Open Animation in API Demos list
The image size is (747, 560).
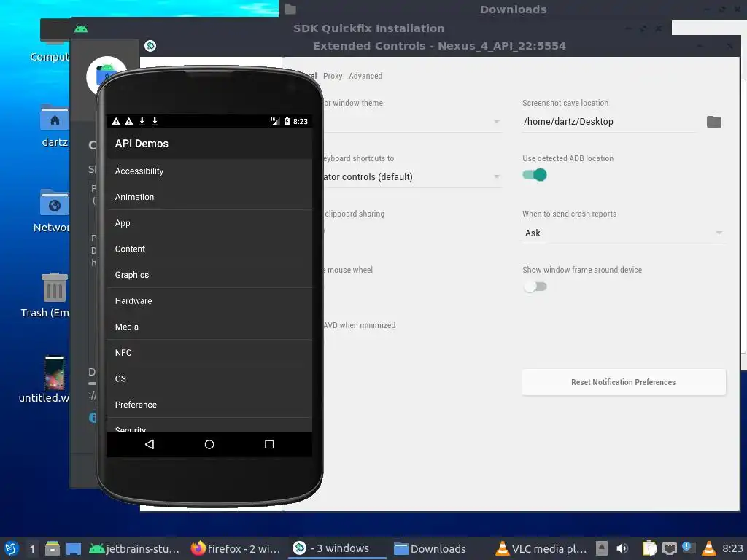click(209, 197)
